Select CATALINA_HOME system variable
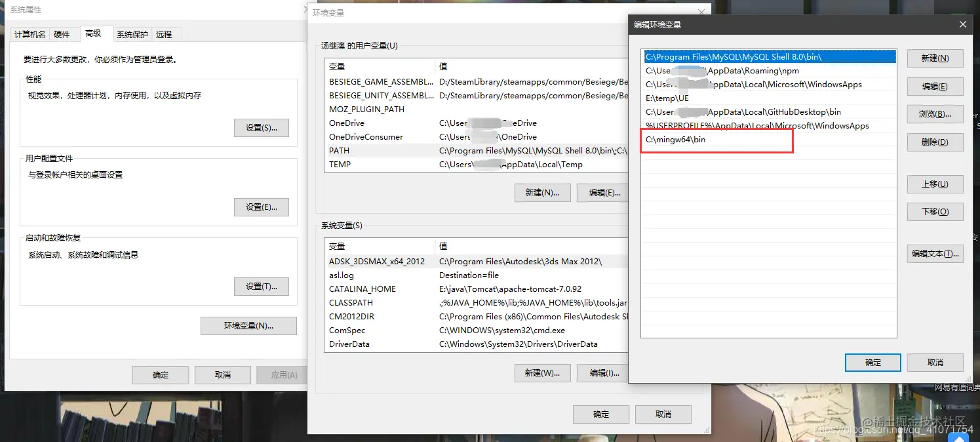The height and width of the screenshot is (442, 980). [477, 289]
